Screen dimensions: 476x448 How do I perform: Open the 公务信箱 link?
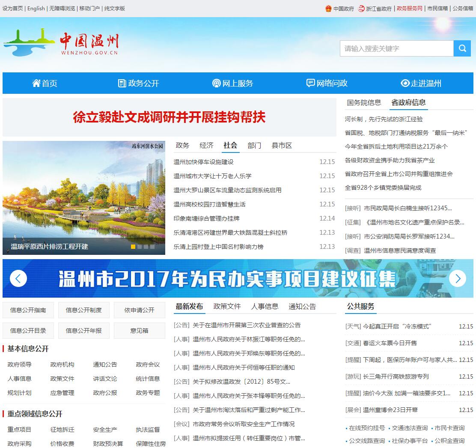coord(463,9)
